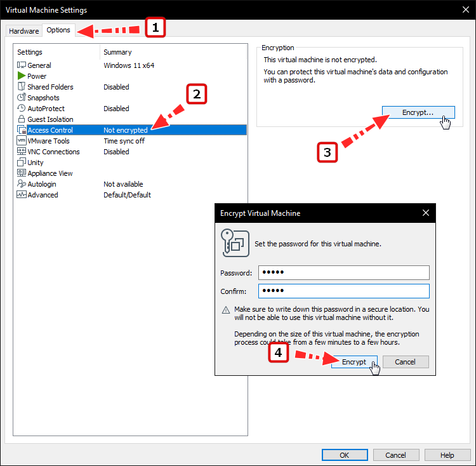
Task: Click the warning triangle icon
Action: click(x=226, y=310)
